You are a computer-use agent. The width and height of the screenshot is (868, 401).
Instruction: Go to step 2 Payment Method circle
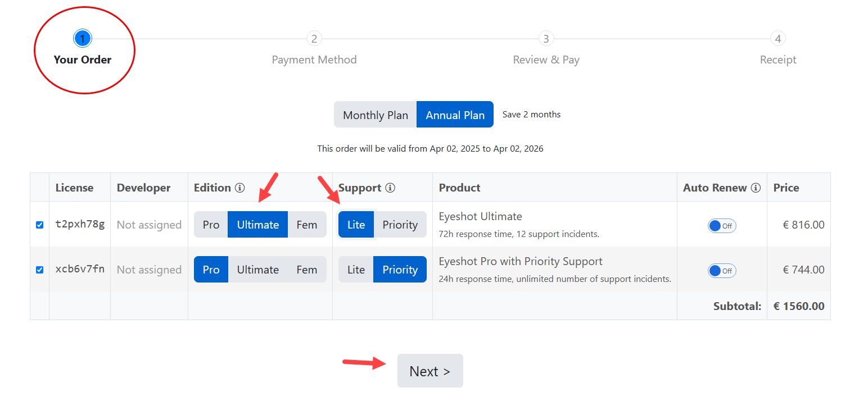(x=314, y=39)
